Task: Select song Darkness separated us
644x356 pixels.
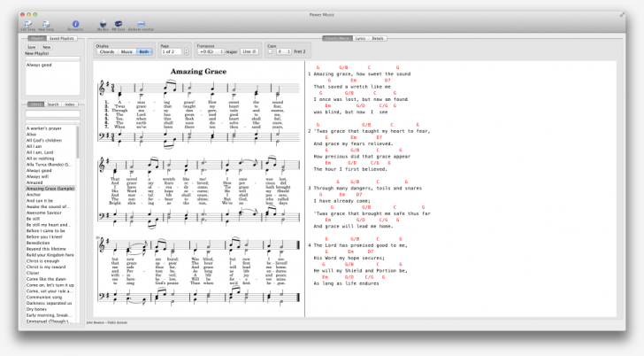Action: tap(49, 303)
